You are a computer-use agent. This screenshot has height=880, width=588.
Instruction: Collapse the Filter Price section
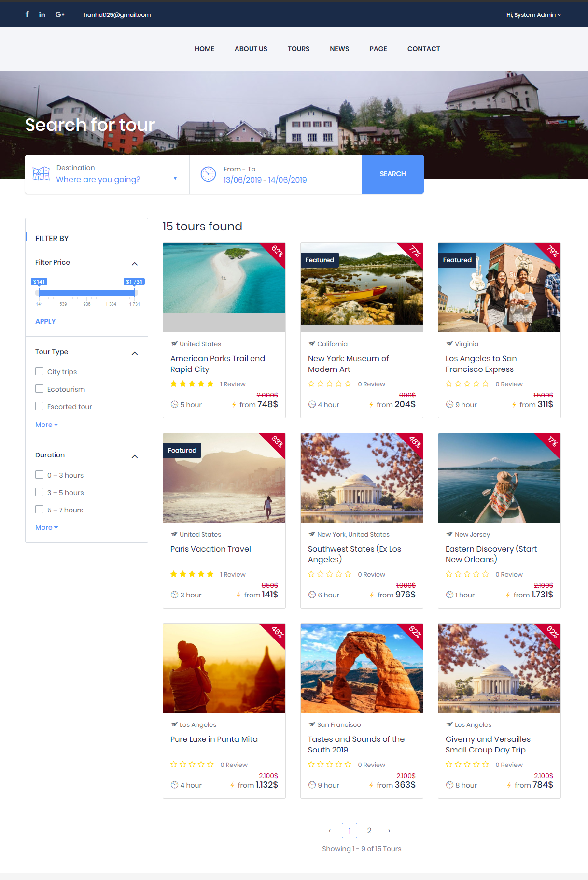(x=135, y=263)
